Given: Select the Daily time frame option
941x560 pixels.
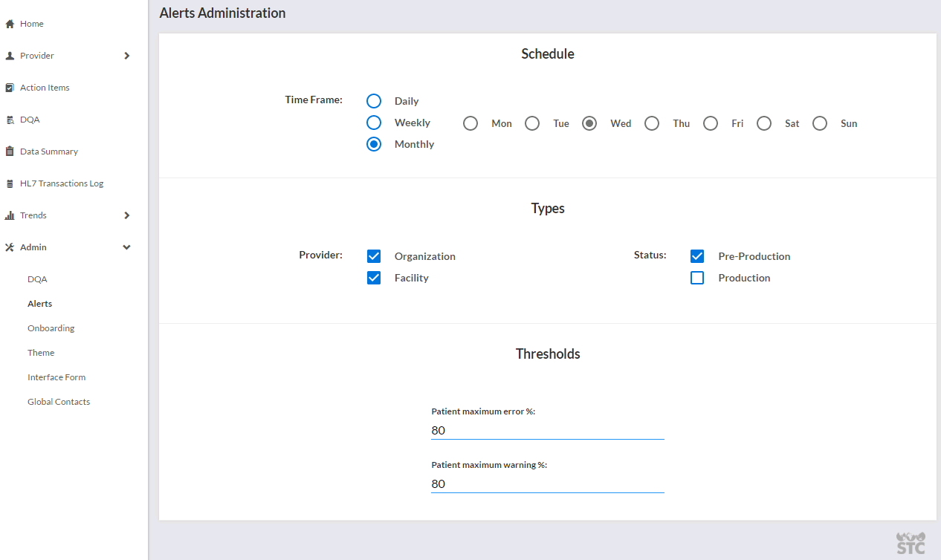Looking at the screenshot, I should click(x=374, y=101).
